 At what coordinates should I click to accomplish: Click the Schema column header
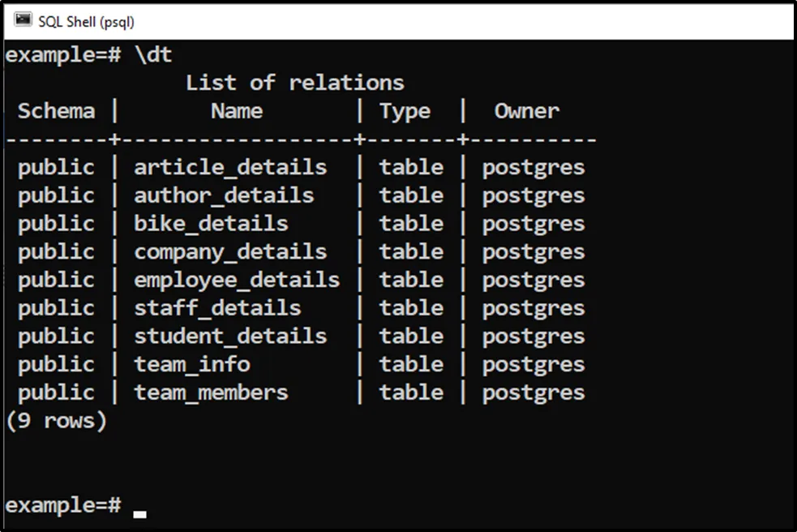click(56, 111)
